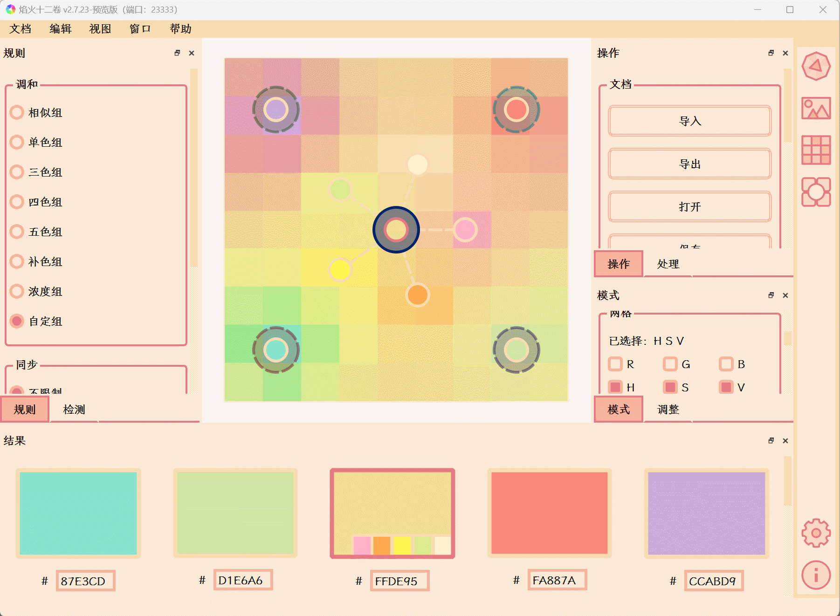Undock the 模式 panel
840x616 pixels.
pos(771,295)
